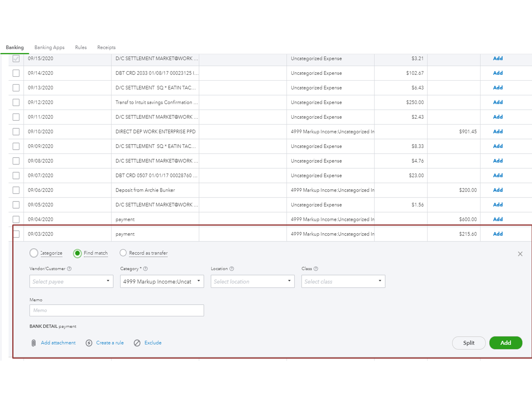Select the Record as transfer radio button
The height and width of the screenshot is (399, 532).
tap(123, 253)
